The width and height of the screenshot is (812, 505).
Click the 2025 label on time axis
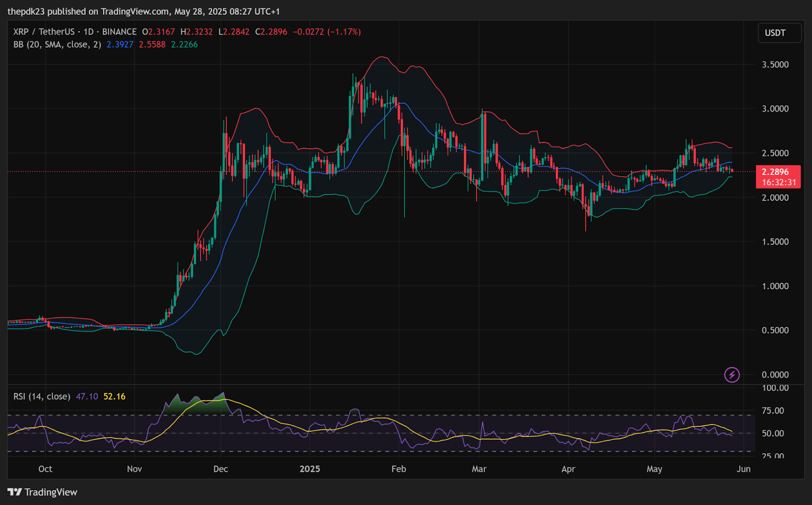pyautogui.click(x=310, y=469)
